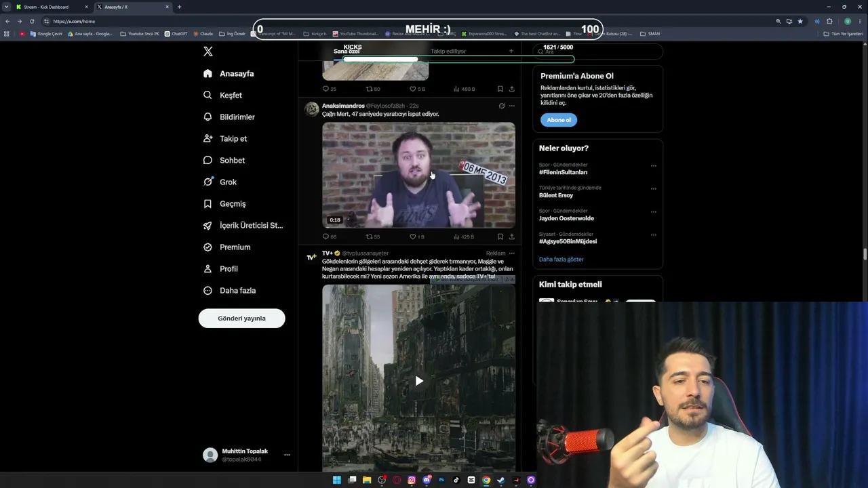This screenshot has height=488, width=868.
Task: Reload the page in Chrome
Action: pos(31,21)
